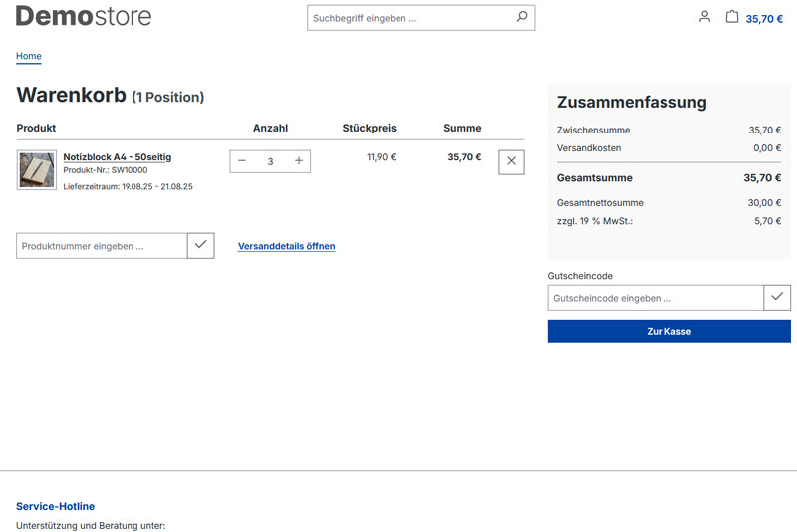Expand Versanddetails öffnen

(x=286, y=246)
